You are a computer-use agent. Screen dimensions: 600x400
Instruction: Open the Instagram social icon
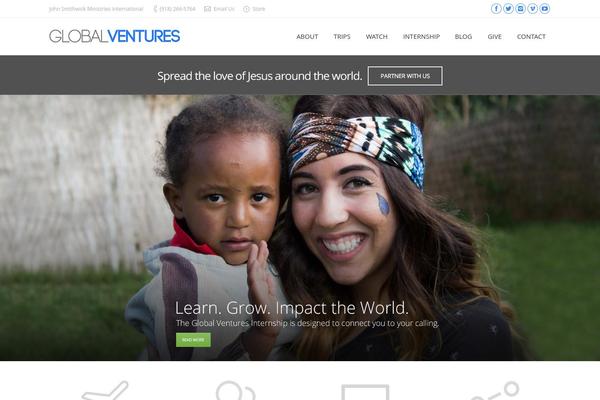[x=520, y=8]
